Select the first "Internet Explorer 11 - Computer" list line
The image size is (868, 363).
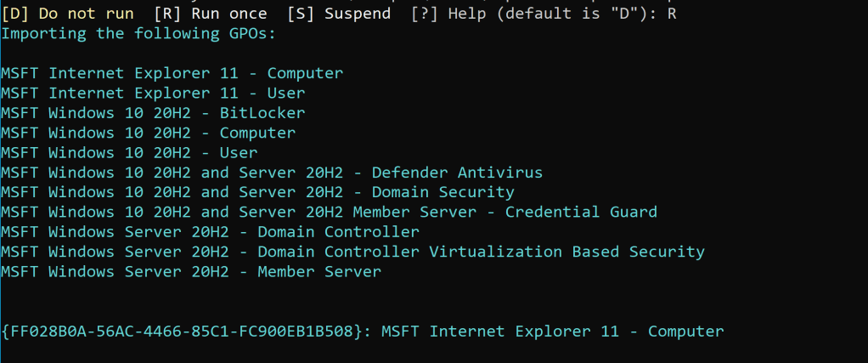pyautogui.click(x=172, y=73)
